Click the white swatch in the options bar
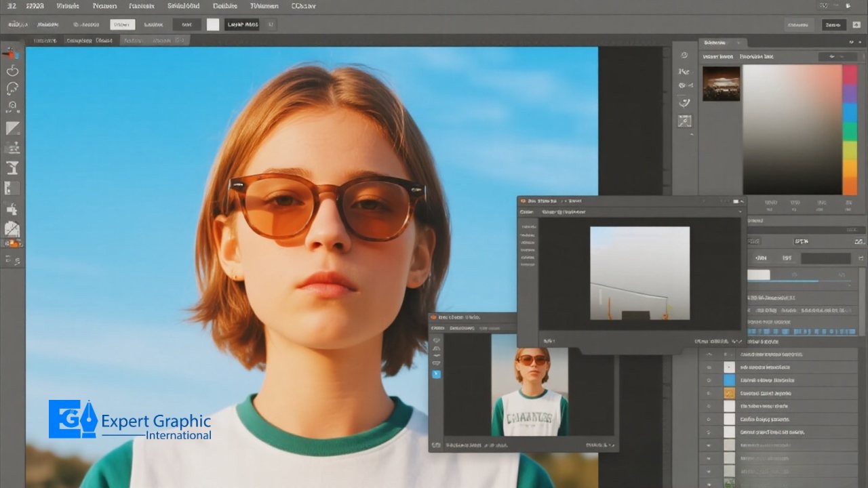 213,24
